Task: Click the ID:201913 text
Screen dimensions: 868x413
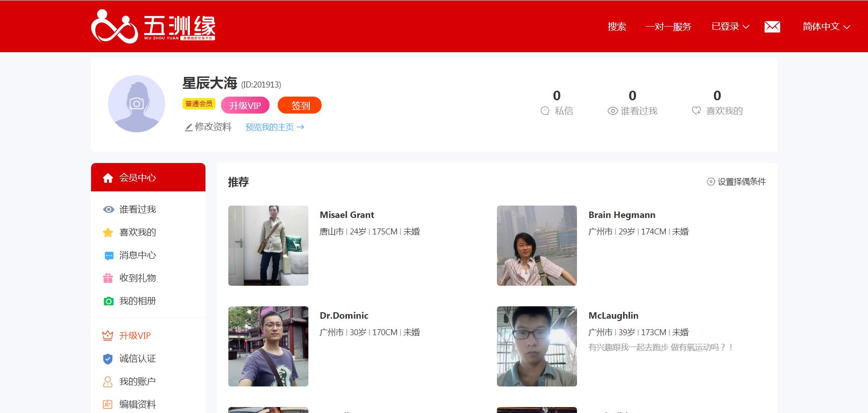Action: pos(261,85)
